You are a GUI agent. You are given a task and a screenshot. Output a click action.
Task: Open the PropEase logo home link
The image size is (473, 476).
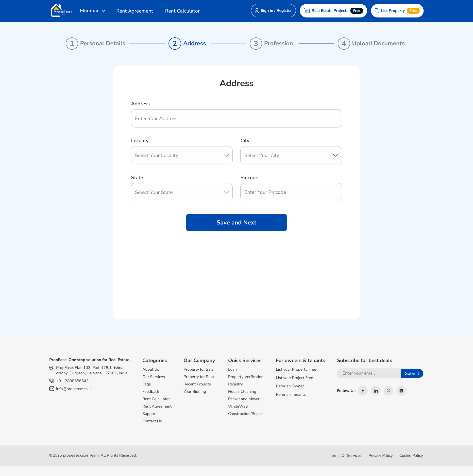61,11
